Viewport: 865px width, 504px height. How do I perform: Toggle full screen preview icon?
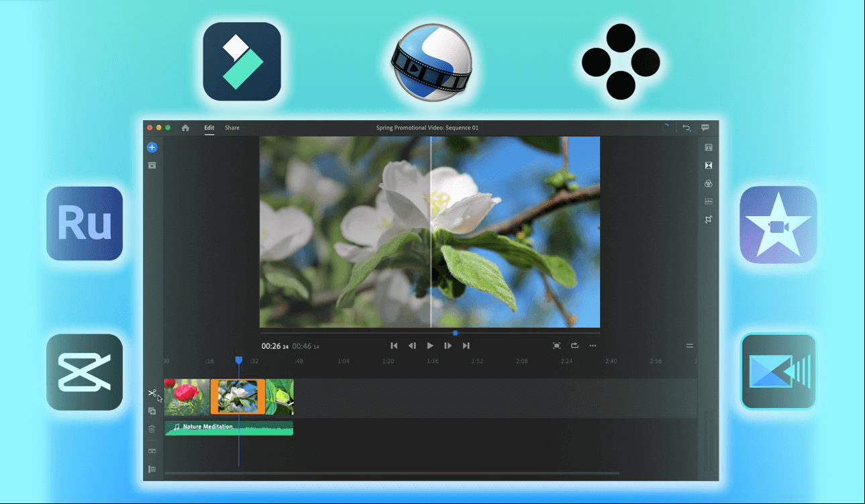tap(556, 346)
